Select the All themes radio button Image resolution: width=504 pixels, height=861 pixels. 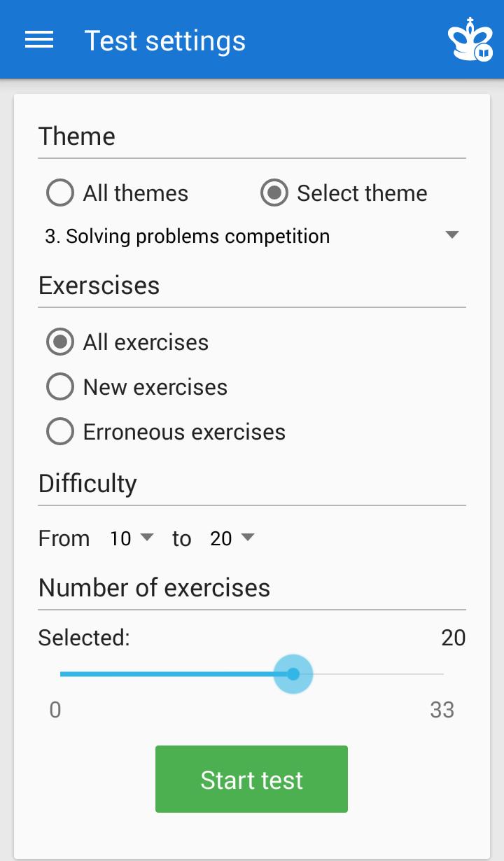point(60,193)
